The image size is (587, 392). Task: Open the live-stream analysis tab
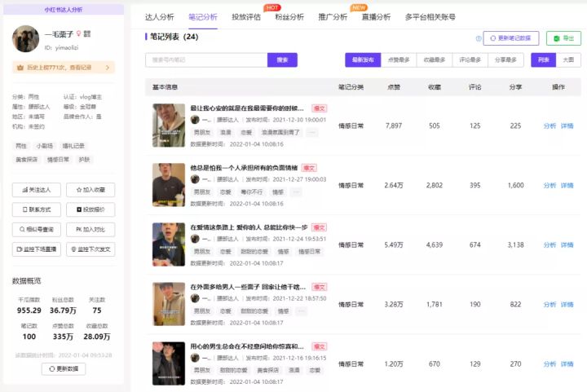tap(376, 17)
